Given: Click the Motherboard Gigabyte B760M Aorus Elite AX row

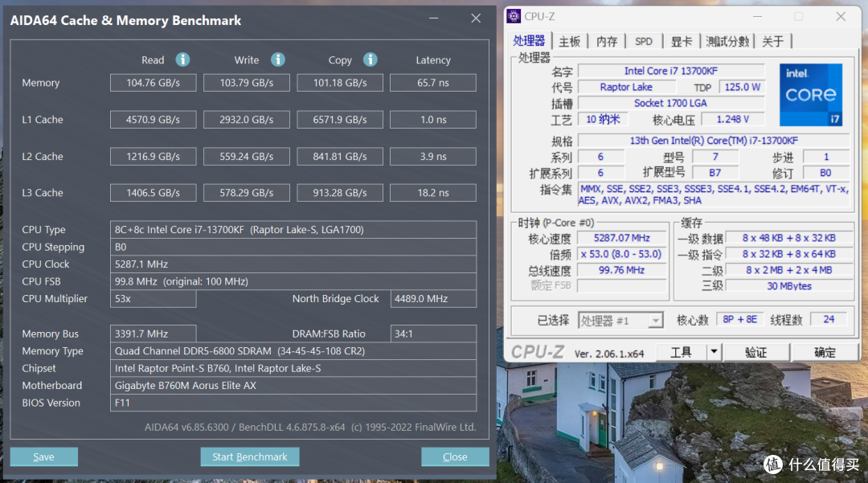Looking at the screenshot, I should [x=293, y=385].
